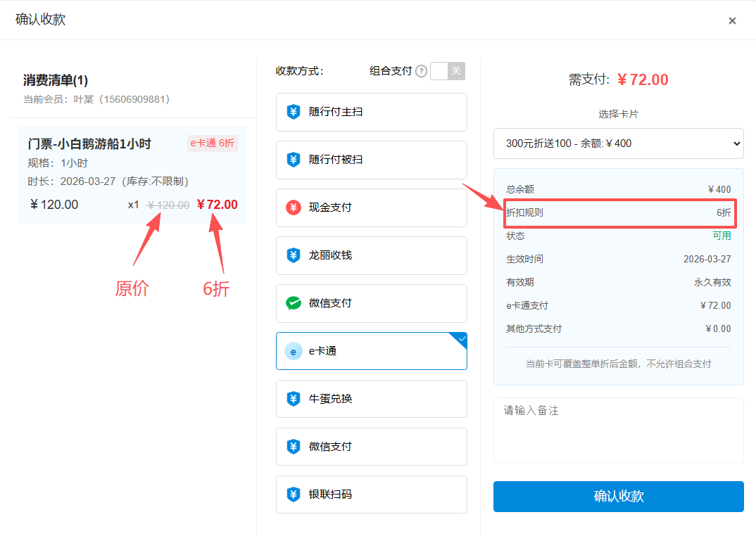Click the 龙丽收钱 shield icon

click(294, 255)
